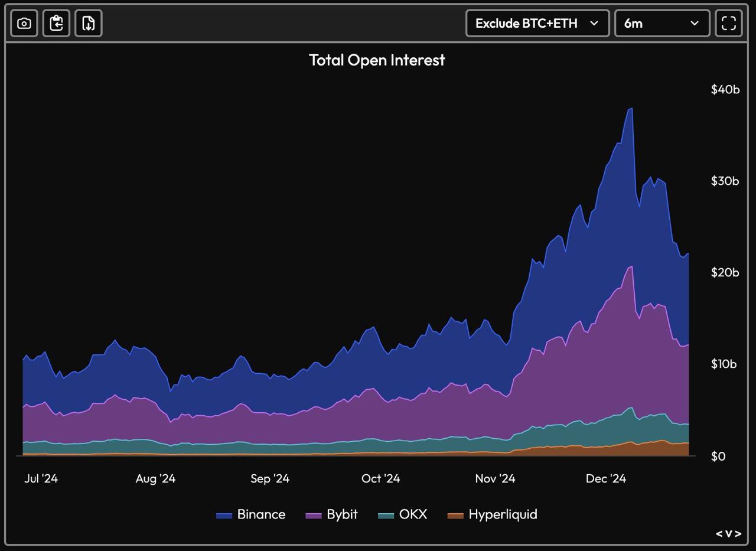Expand the chart to fullscreen

729,23
